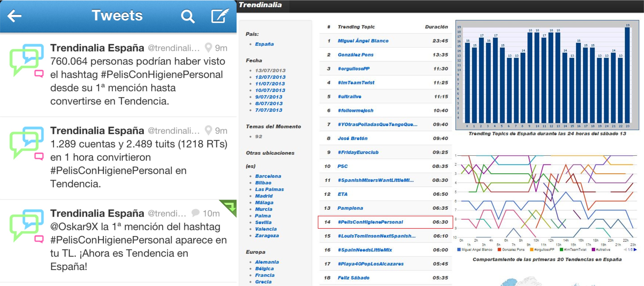Screen dimensions: 644x286
Task: Open Alemania under Europa
Action: (267, 262)
